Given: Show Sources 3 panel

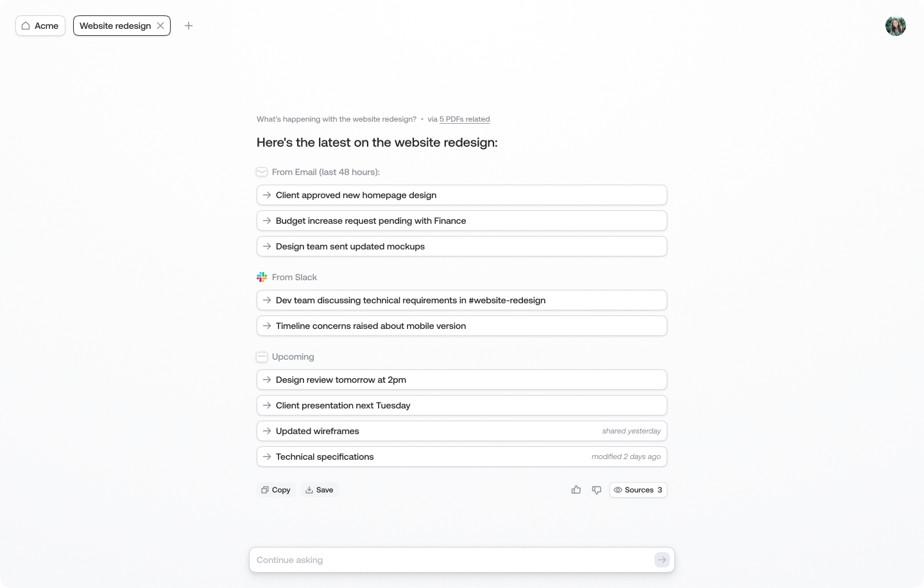Looking at the screenshot, I should (638, 490).
